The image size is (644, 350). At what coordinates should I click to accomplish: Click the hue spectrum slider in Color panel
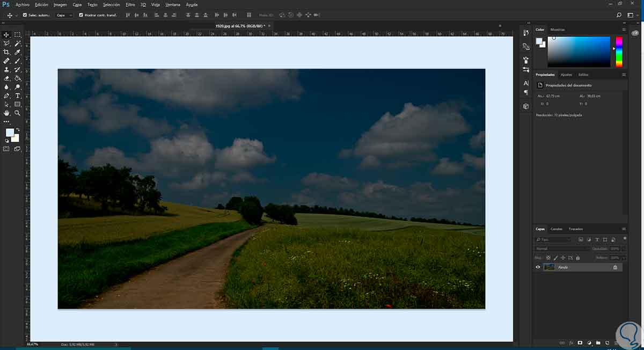619,52
